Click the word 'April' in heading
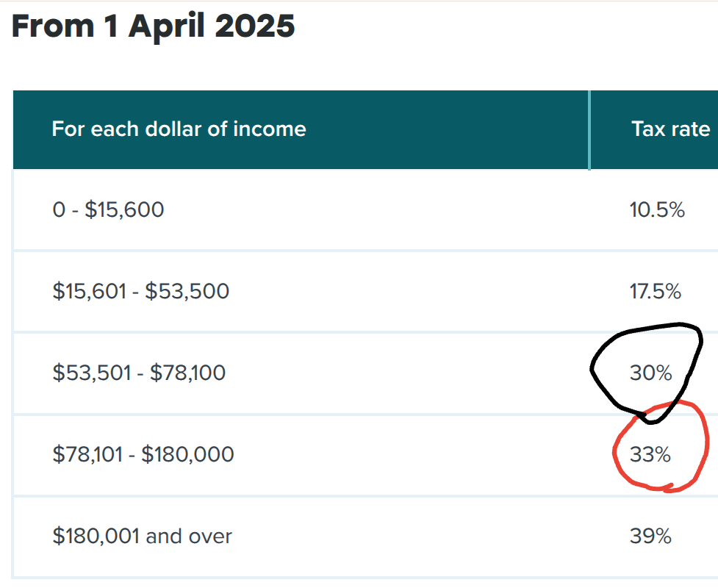The image size is (718, 588). point(166,26)
